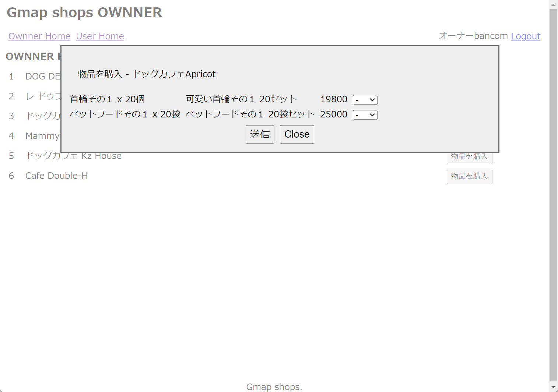Viewport: 558px width, 392px height.
Task: Click the scrollbar up arrow
Action: pos(553,4)
